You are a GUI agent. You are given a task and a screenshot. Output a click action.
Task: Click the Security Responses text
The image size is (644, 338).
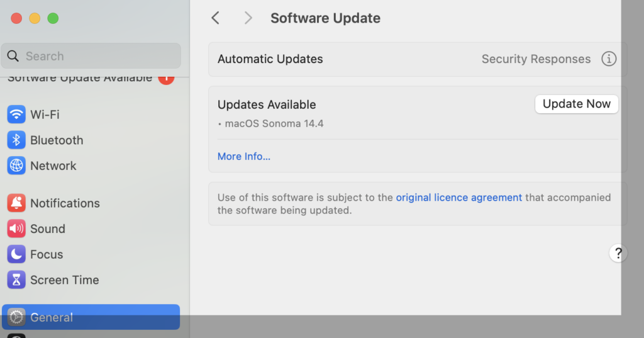click(x=536, y=59)
